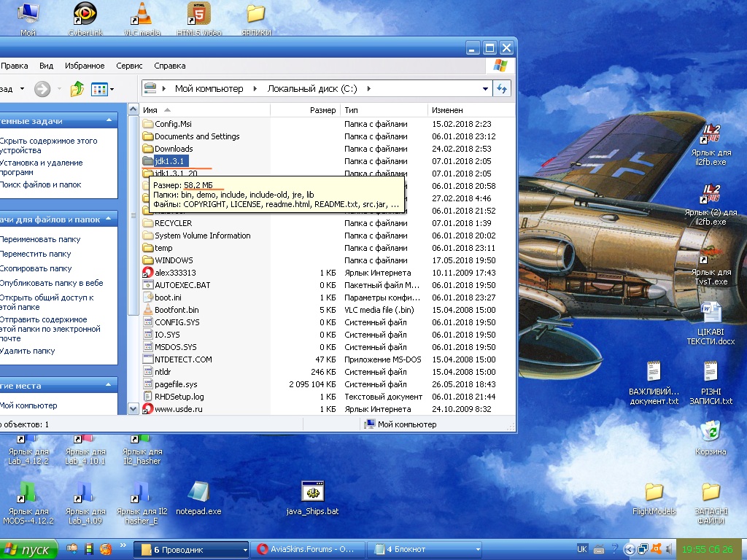The width and height of the screenshot is (747, 560).
Task: Open the Сервис menu
Action: [x=129, y=66]
